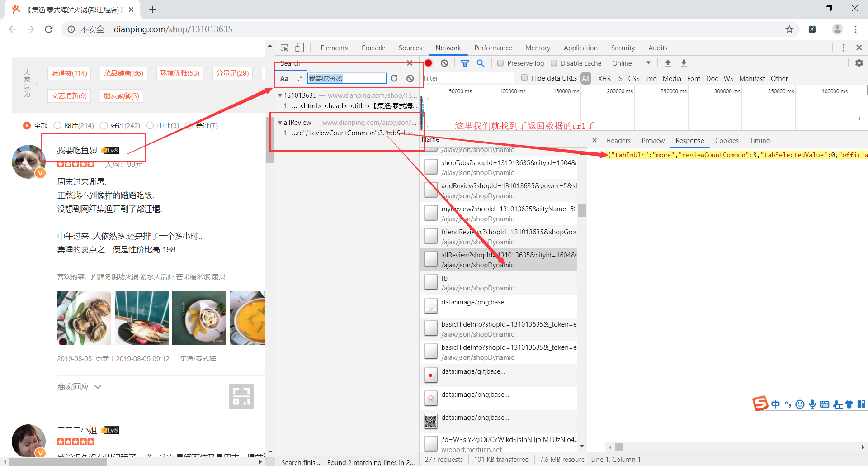This screenshot has width=868, height=466.
Task: Clear the search query icon
Action: coord(410,78)
